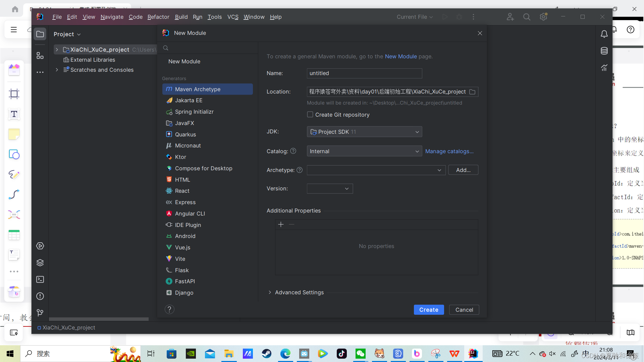644x362 pixels.
Task: Click the Cancel button
Action: (x=464, y=310)
